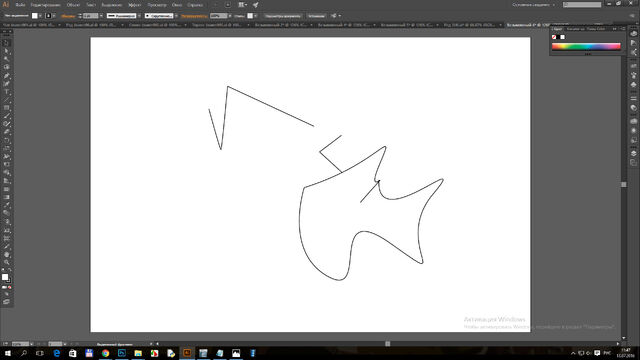This screenshot has width=640, height=360.
Task: Open the Layers panel from the dock
Action: coord(633,153)
